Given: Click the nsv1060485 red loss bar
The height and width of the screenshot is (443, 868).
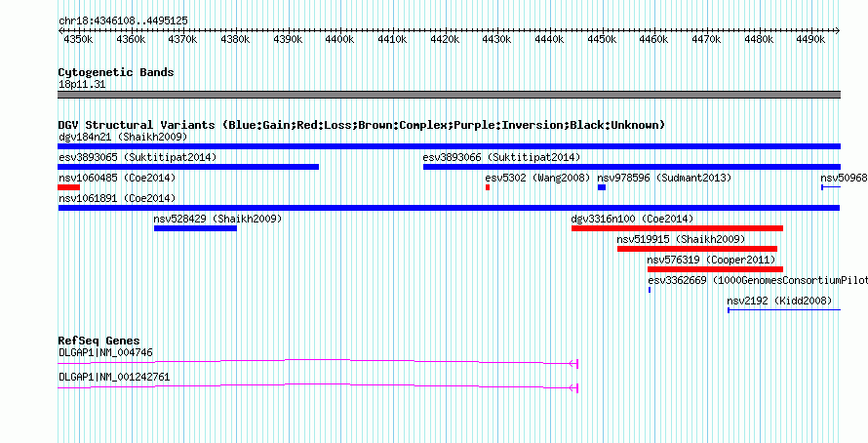Looking at the screenshot, I should (x=68, y=187).
